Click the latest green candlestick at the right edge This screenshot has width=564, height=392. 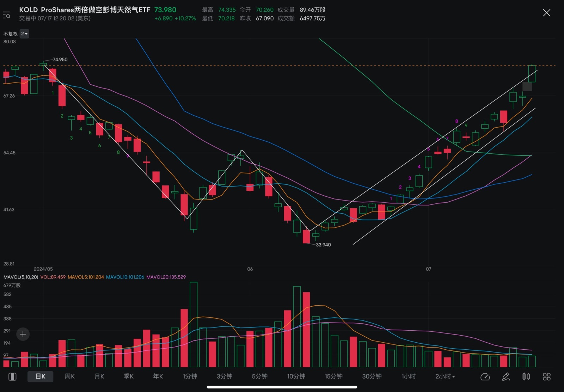pos(532,74)
